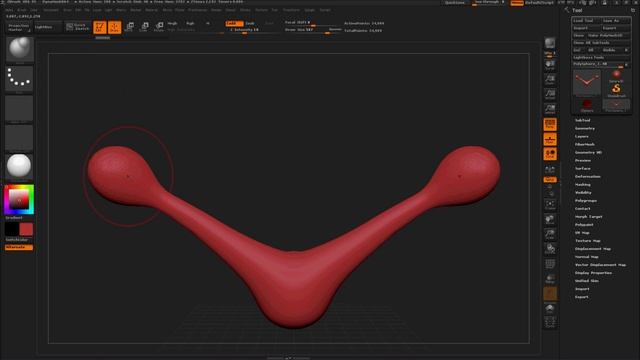
Task: Click the Zoom canvas icon
Action: pos(550,79)
